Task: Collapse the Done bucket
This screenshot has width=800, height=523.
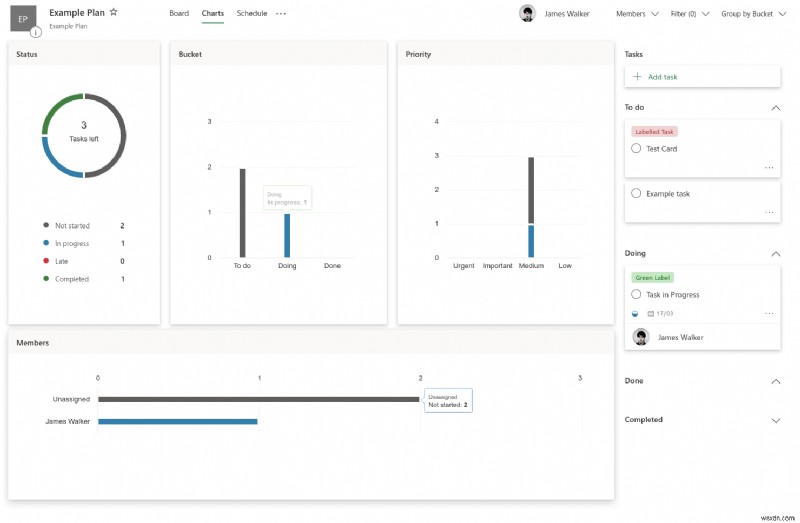Action: 776,381
